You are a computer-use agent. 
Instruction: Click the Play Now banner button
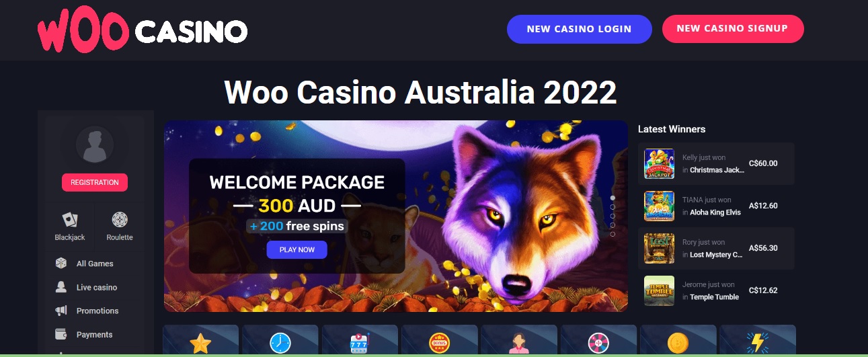[297, 249]
